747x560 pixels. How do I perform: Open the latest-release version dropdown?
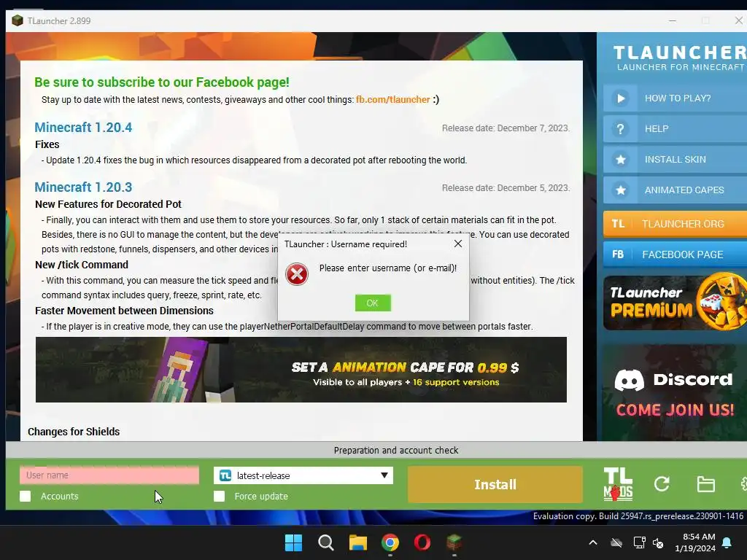point(303,475)
